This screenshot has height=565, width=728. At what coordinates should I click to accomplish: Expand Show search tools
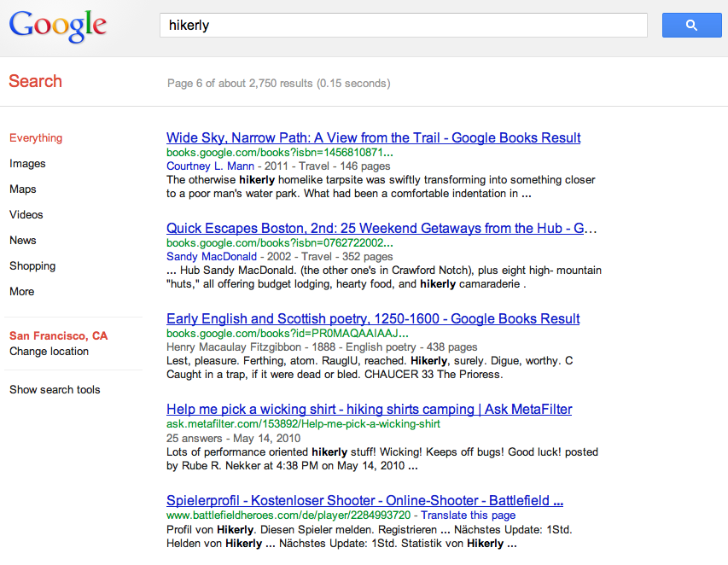tap(55, 390)
